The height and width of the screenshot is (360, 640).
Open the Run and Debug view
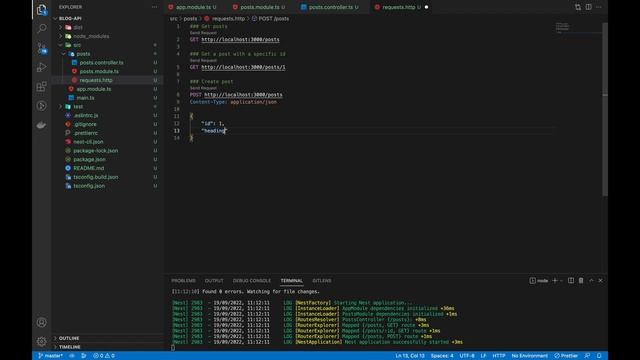(x=42, y=67)
